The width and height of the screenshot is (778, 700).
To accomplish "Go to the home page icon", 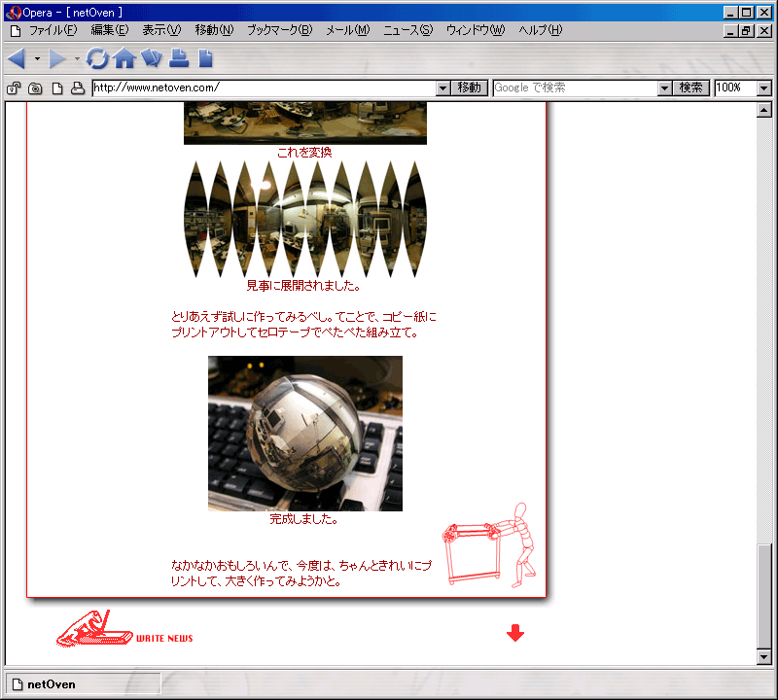I will pos(124,58).
